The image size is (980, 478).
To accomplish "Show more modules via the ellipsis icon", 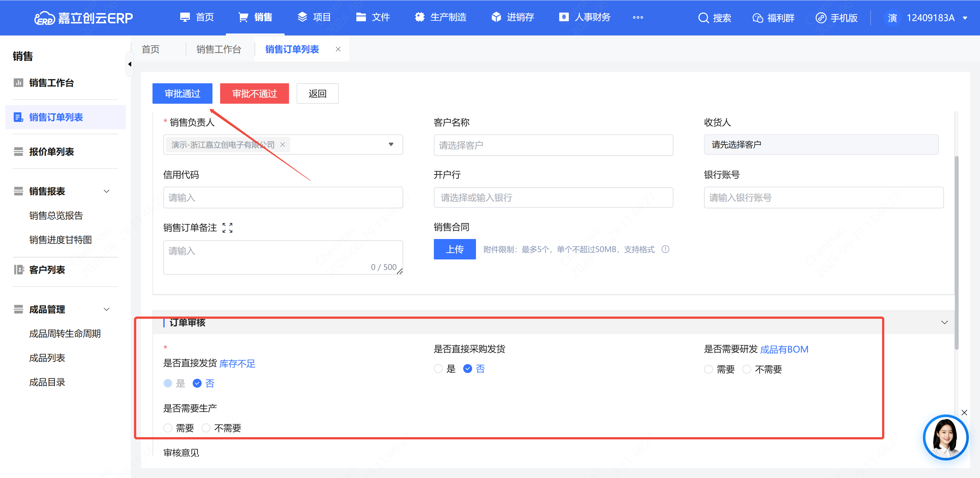I will click(x=638, y=18).
